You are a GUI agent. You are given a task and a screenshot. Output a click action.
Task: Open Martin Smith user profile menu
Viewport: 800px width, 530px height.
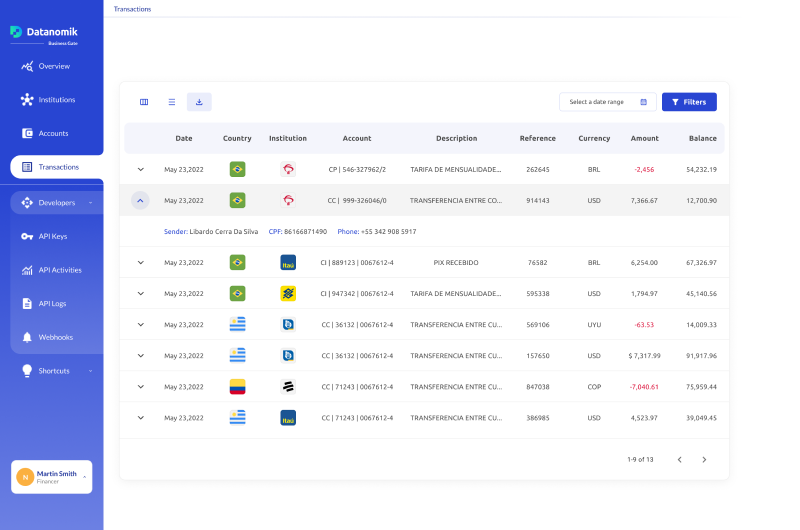tap(52, 477)
